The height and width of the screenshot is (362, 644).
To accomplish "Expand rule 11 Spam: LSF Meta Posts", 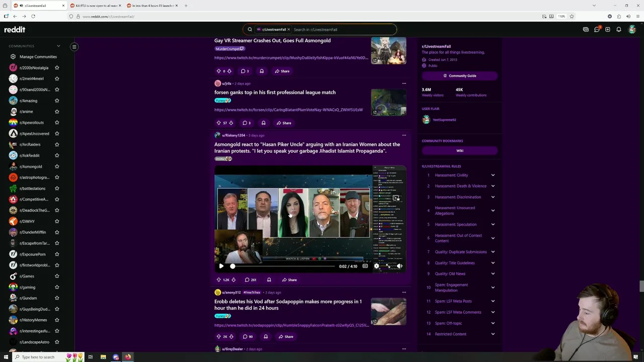I will [493, 301].
